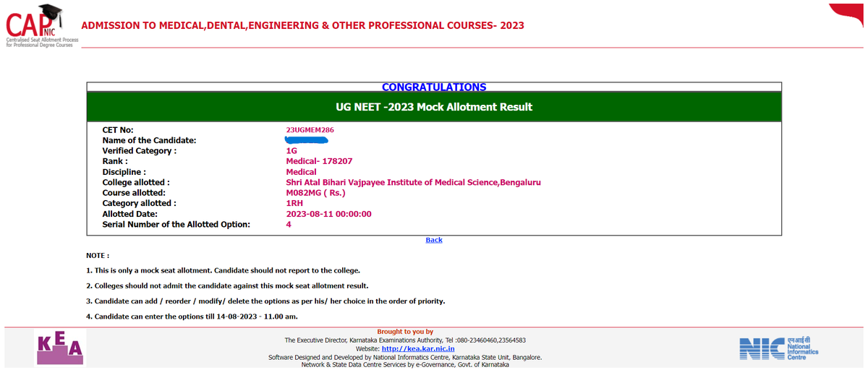
Task: Click the 'NOTE :' heading
Action: pyautogui.click(x=98, y=256)
